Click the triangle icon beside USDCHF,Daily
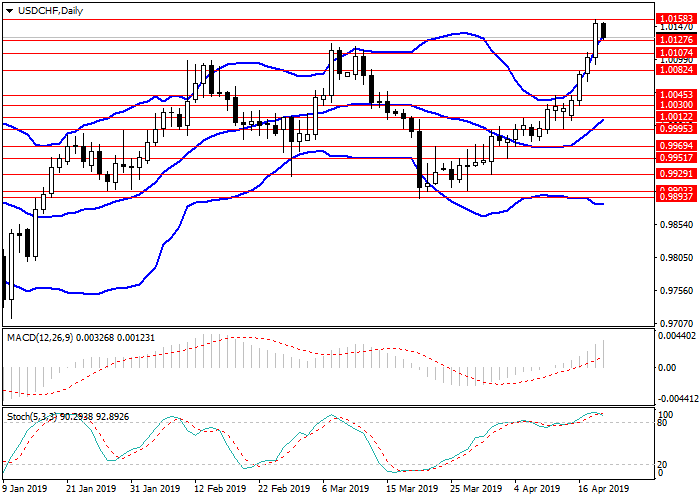Image resolution: width=700 pixels, height=500 pixels. pyautogui.click(x=10, y=11)
